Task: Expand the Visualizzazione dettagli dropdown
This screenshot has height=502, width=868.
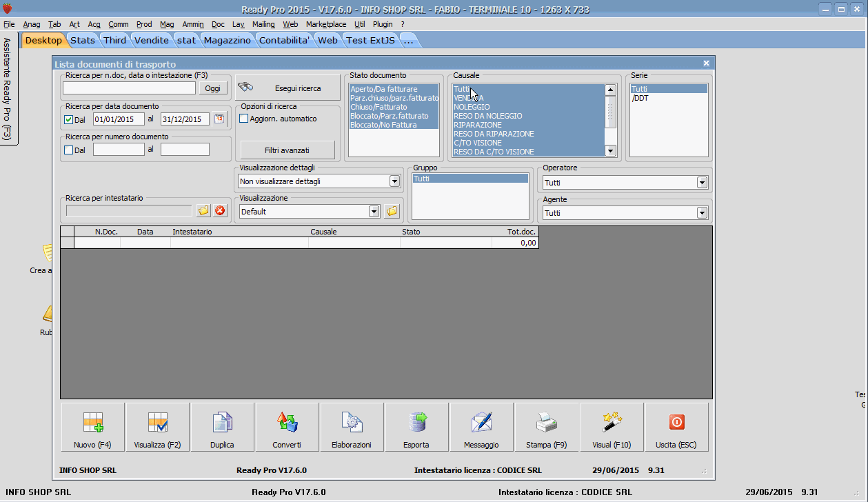Action: (x=394, y=181)
